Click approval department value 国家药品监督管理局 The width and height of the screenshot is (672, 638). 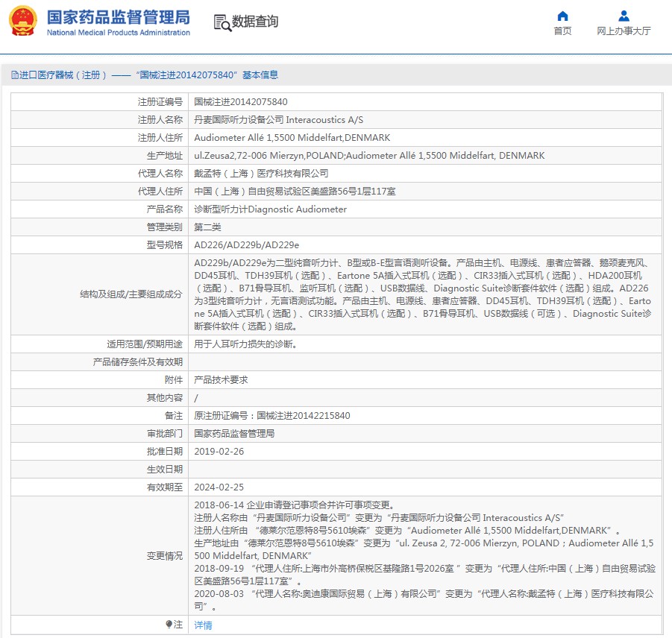(x=234, y=434)
